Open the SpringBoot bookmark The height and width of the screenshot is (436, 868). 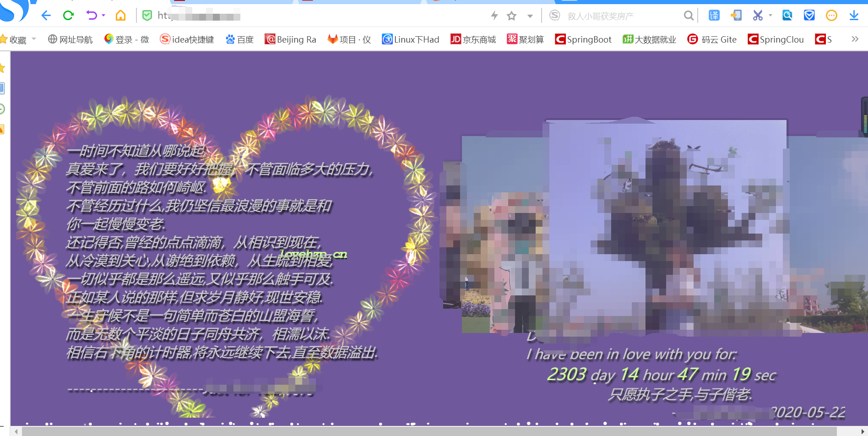click(x=583, y=39)
